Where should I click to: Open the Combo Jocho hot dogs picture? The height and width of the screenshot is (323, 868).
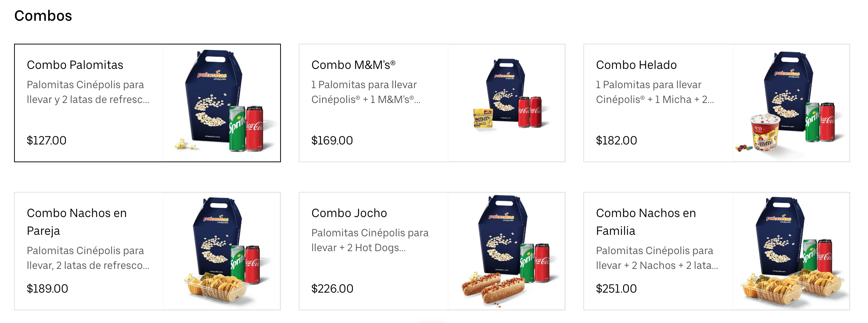click(x=507, y=251)
